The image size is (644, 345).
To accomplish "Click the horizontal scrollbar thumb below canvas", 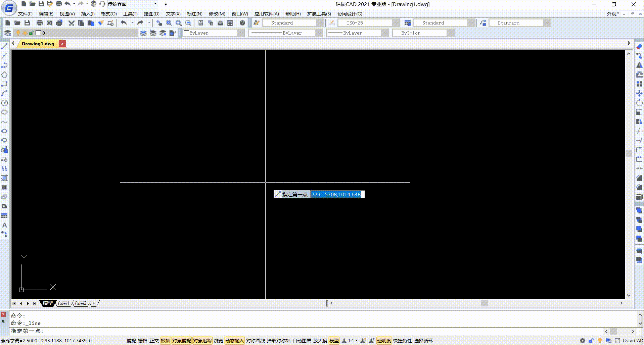I will tap(484, 303).
